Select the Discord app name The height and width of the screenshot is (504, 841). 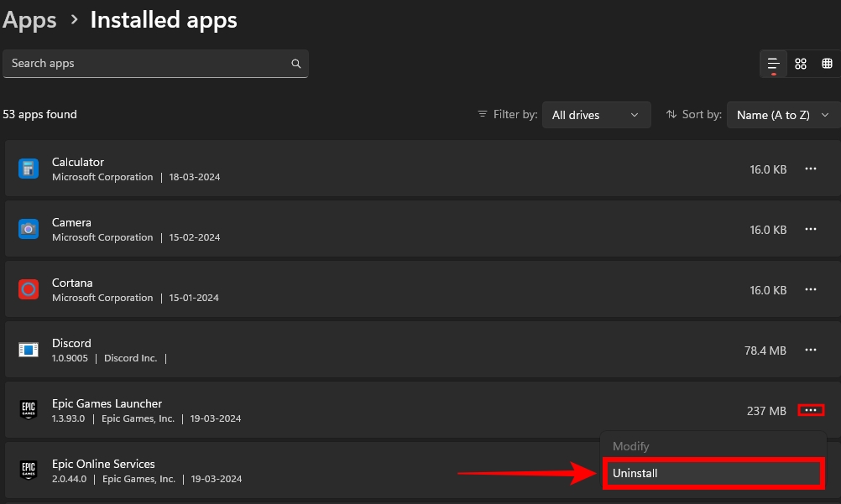tap(71, 343)
